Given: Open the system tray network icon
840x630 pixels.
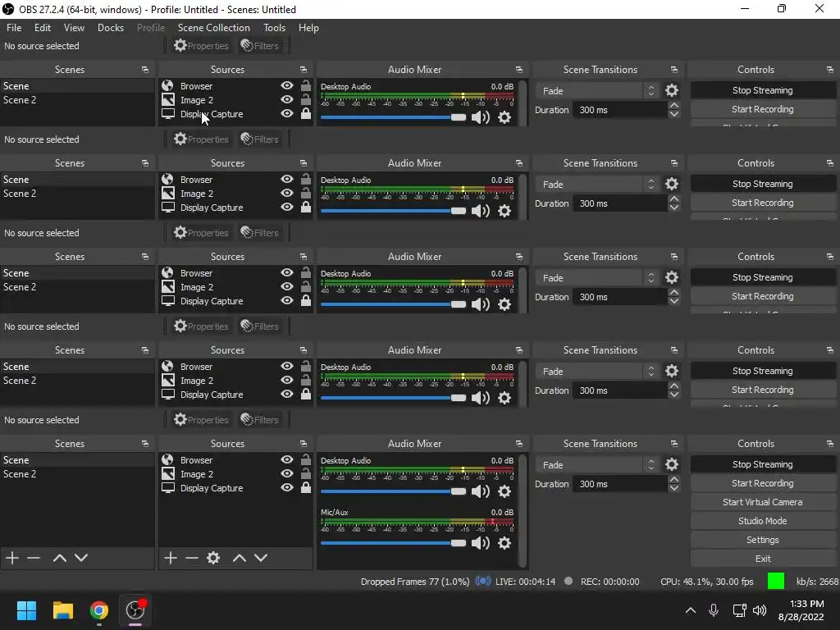Looking at the screenshot, I should point(739,610).
